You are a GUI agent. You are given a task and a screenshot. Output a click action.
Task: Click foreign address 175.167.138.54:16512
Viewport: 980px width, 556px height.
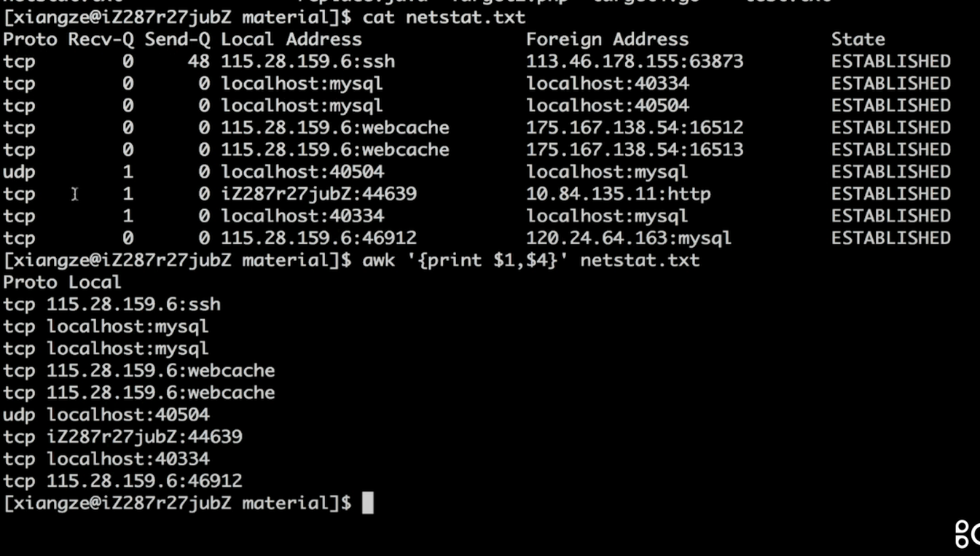pyautogui.click(x=634, y=128)
